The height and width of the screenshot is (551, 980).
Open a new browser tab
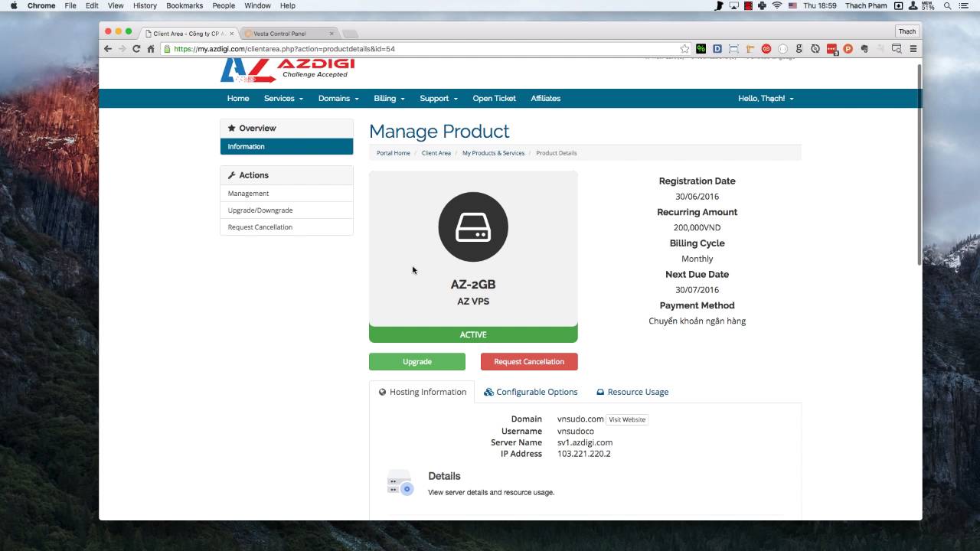click(350, 34)
